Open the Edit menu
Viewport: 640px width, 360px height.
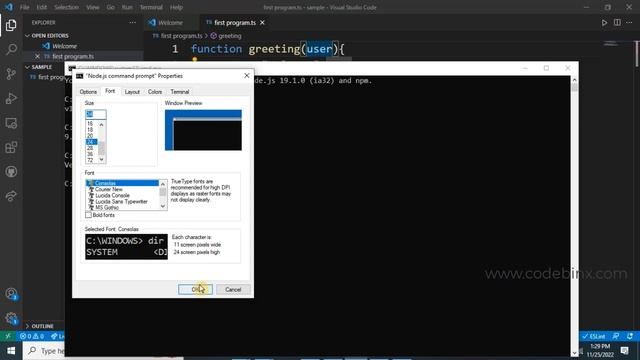[x=41, y=7]
